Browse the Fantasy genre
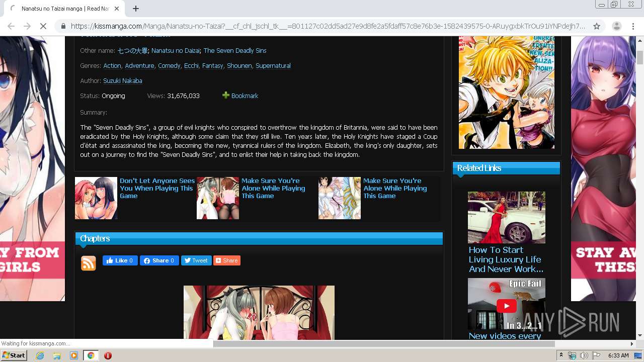644x362 pixels. [212, 65]
